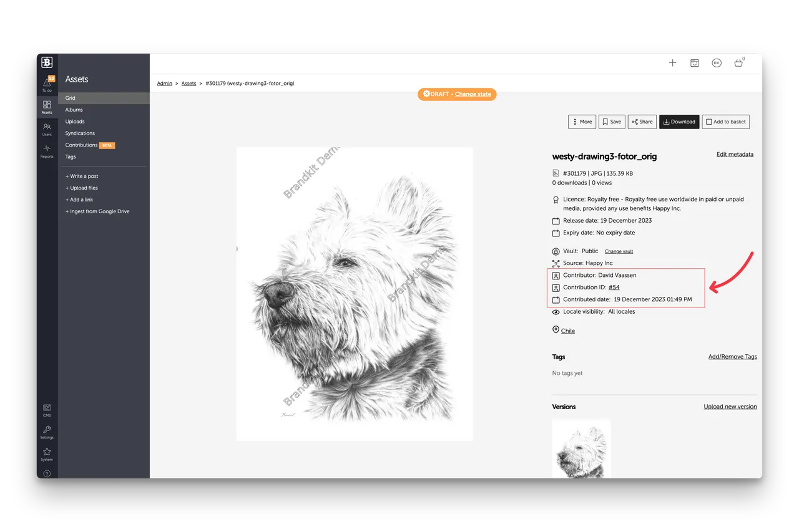Open the Edit metadata link

coord(735,155)
